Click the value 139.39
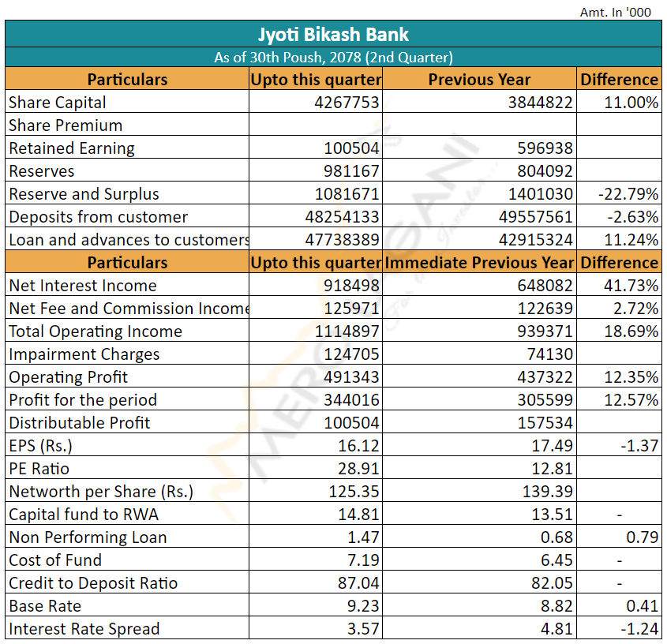The image size is (667, 644). point(548,492)
